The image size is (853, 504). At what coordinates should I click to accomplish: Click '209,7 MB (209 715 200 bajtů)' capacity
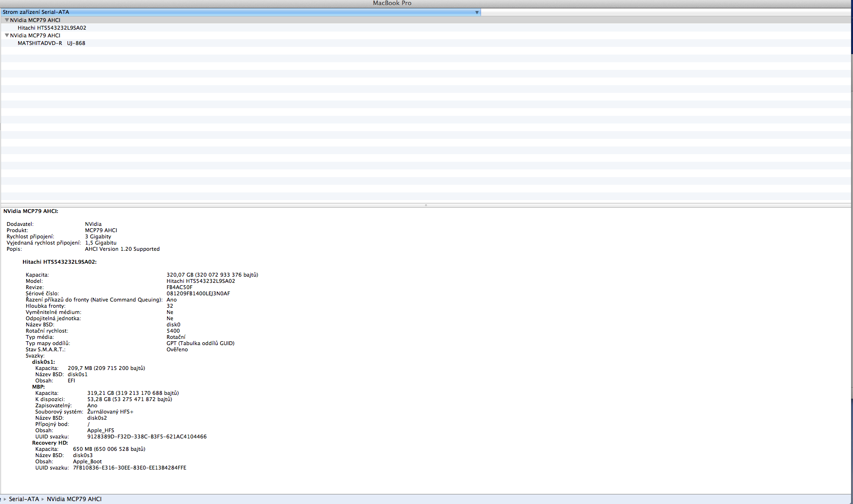coord(106,368)
